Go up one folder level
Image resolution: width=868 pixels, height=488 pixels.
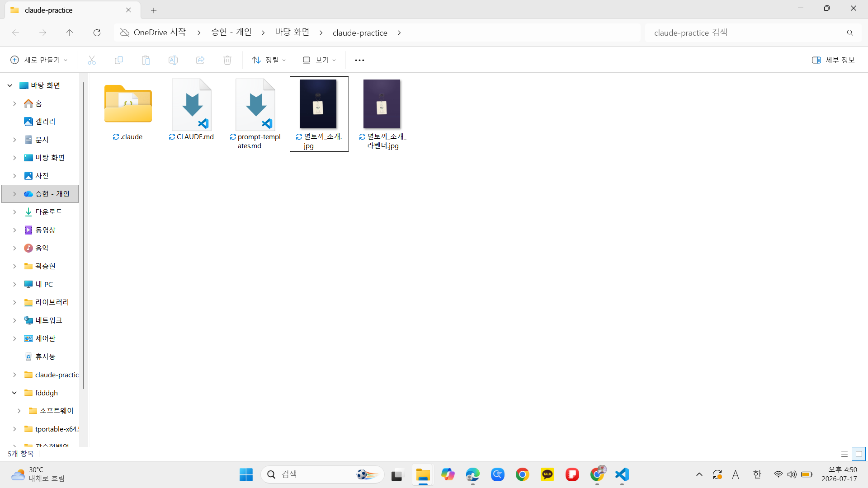[70, 33]
